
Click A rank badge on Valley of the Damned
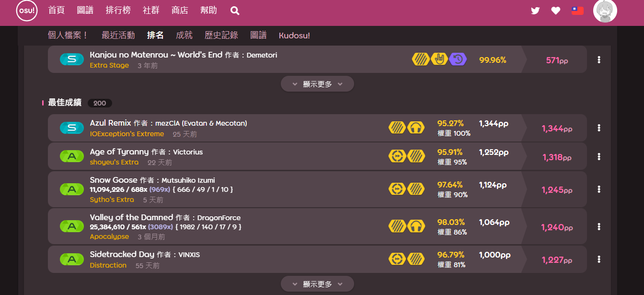coord(72,226)
